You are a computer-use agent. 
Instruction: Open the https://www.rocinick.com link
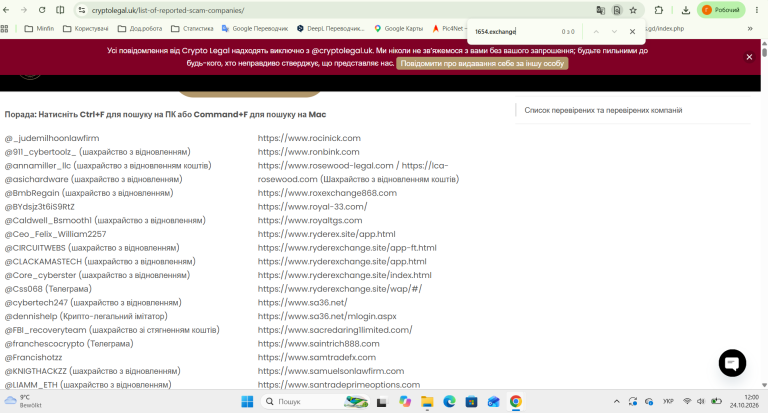pyautogui.click(x=309, y=138)
